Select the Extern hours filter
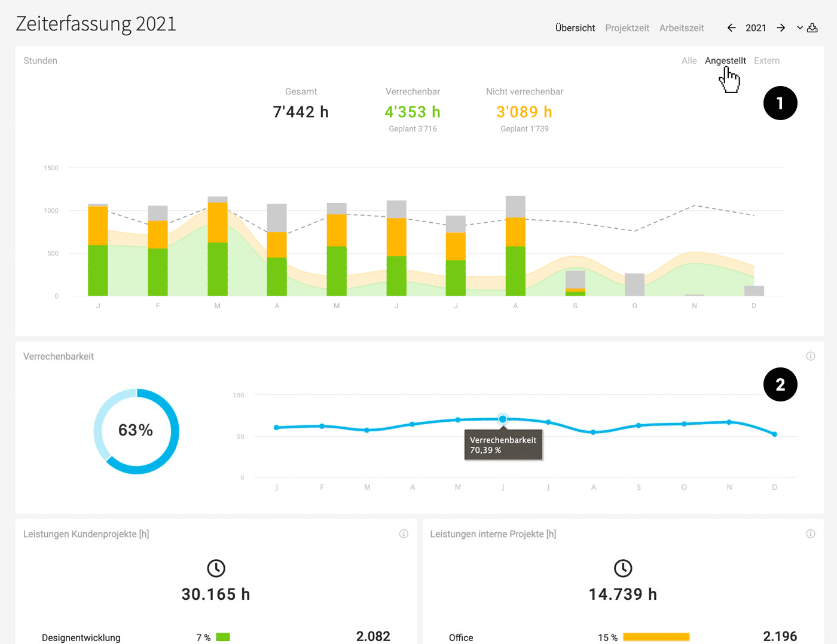 click(x=767, y=60)
